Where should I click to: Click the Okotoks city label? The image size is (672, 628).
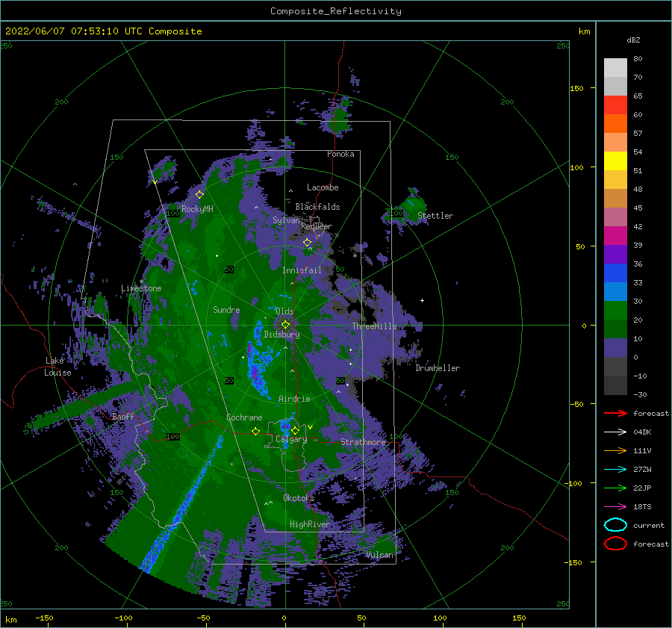(299, 497)
